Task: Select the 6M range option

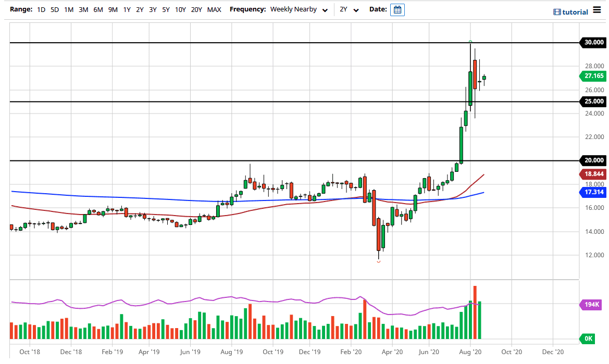Action: (98, 10)
